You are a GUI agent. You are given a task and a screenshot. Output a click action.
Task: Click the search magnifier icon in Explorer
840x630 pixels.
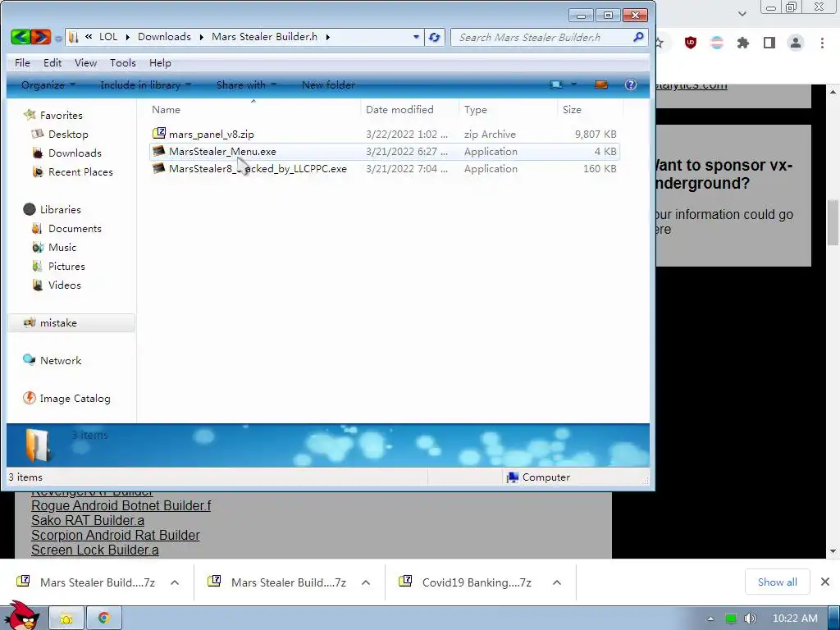click(x=638, y=37)
